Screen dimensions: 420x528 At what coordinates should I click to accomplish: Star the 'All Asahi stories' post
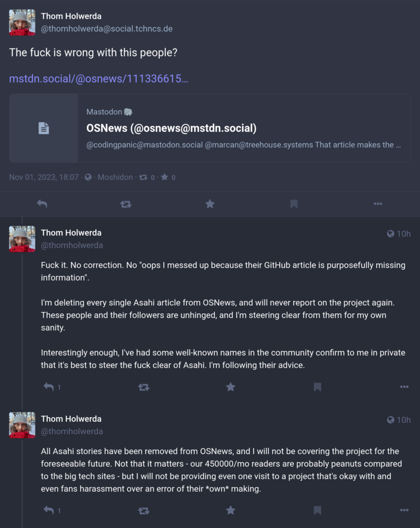tap(231, 510)
